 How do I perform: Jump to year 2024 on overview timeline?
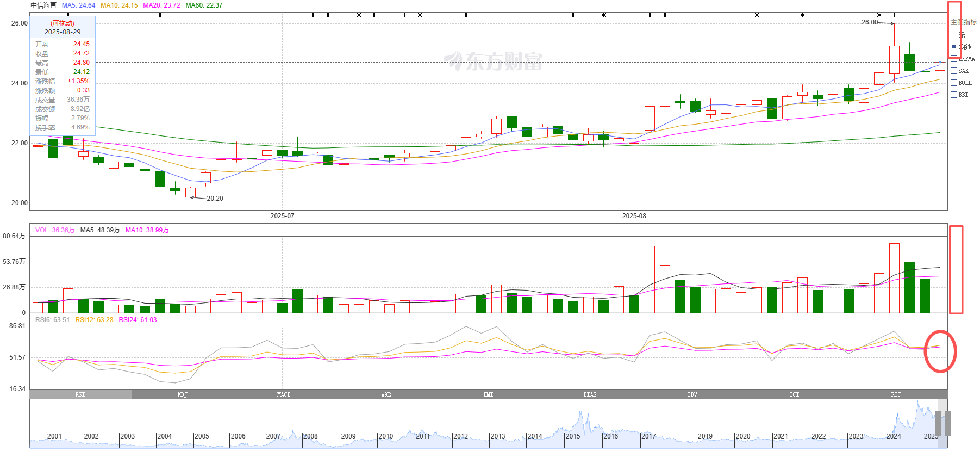[894, 436]
